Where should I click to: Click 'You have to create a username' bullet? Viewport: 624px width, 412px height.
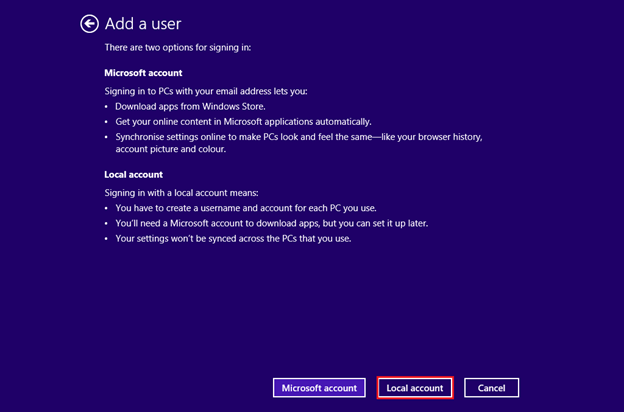coord(246,208)
